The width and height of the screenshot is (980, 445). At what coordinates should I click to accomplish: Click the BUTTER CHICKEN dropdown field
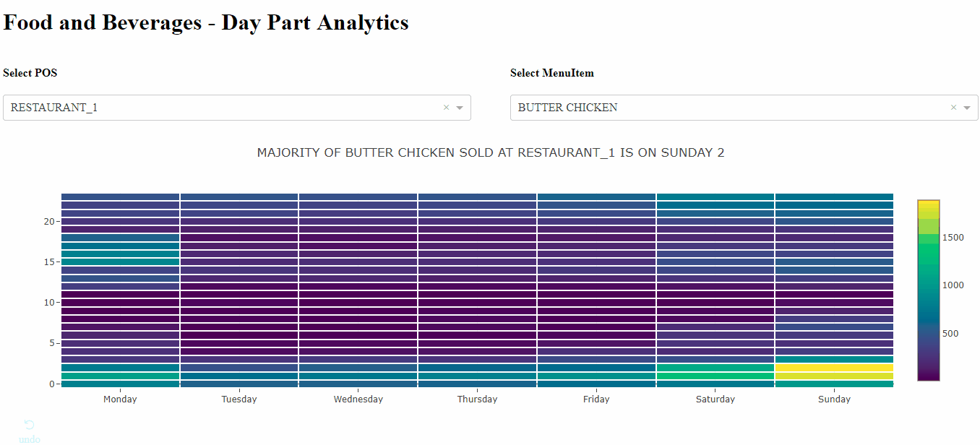click(723, 108)
